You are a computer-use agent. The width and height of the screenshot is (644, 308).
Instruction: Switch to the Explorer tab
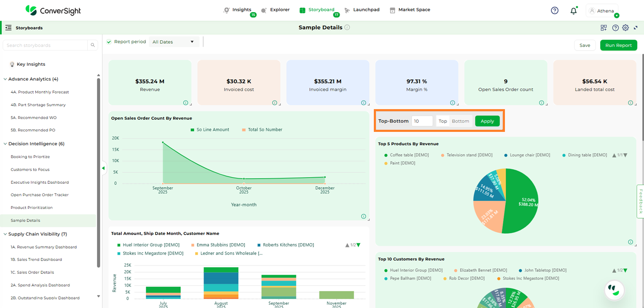[275, 10]
